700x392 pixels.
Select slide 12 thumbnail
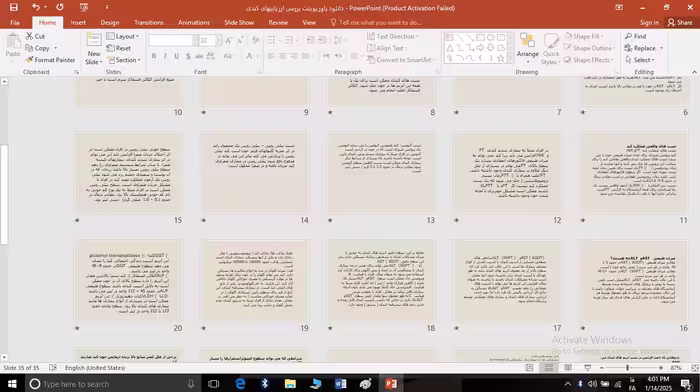pos(508,172)
